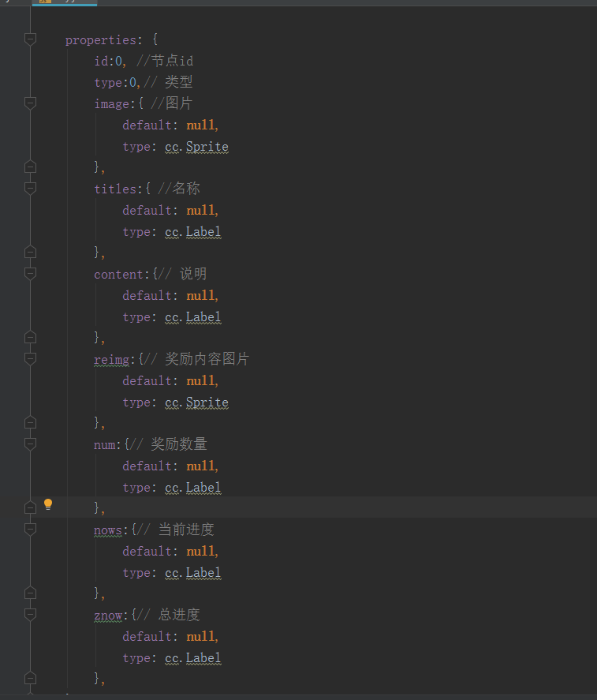Image resolution: width=597 pixels, height=700 pixels.
Task: Click the 'content' property key
Action: [x=118, y=274]
